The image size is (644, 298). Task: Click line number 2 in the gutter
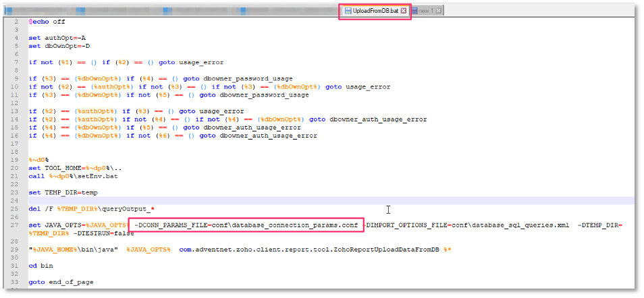click(16, 22)
